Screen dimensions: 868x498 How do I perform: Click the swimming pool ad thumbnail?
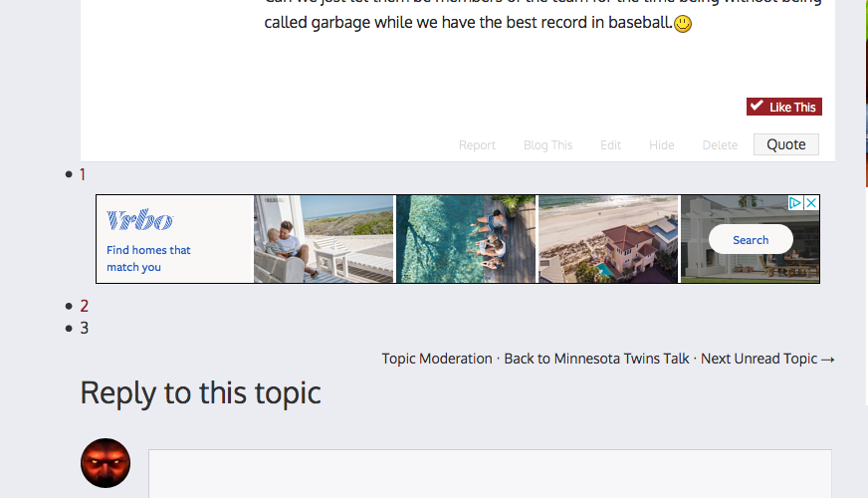(466, 239)
